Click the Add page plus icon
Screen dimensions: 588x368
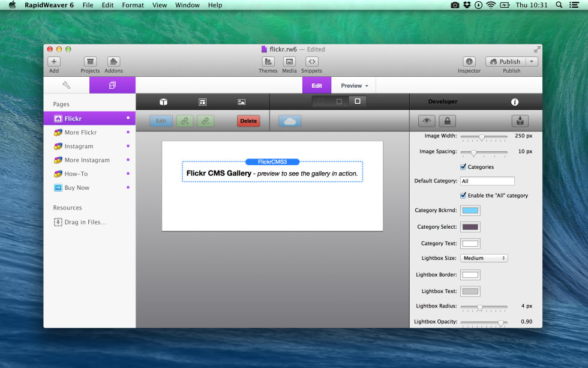coord(54,61)
